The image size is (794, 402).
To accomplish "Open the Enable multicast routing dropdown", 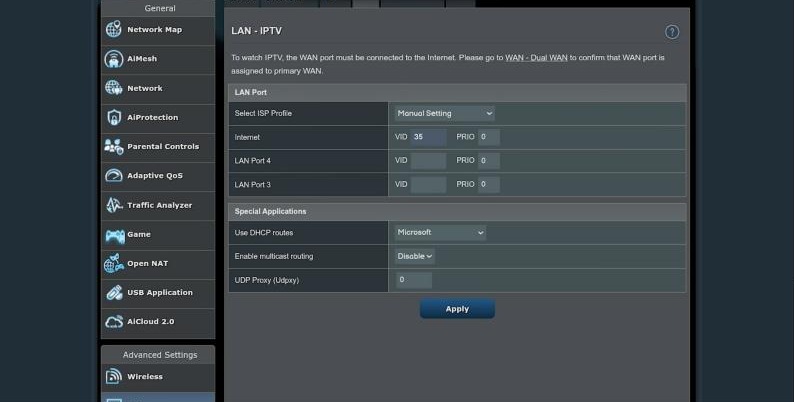I will pos(414,256).
